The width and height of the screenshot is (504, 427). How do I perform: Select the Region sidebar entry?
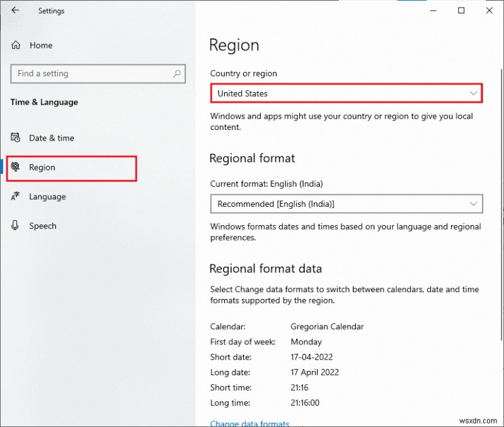[x=42, y=168]
